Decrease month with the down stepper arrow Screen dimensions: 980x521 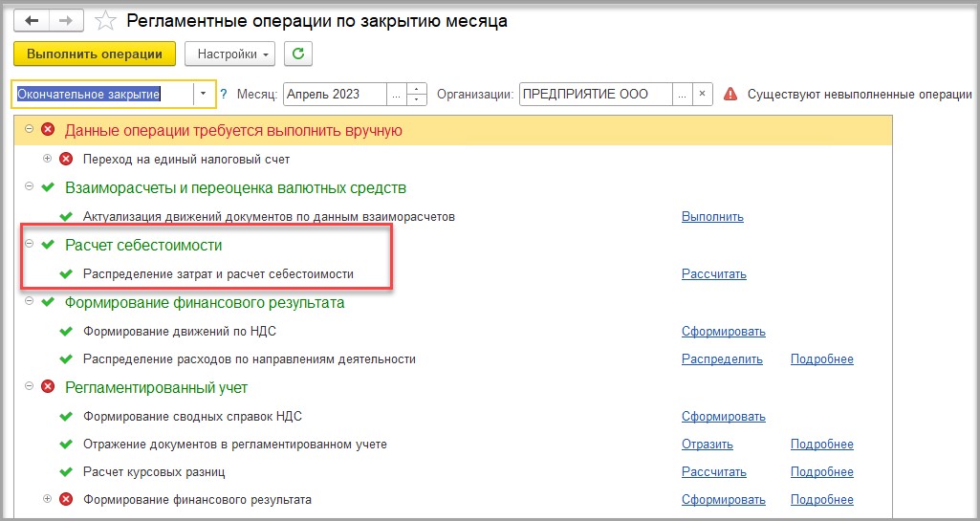pyautogui.click(x=416, y=100)
